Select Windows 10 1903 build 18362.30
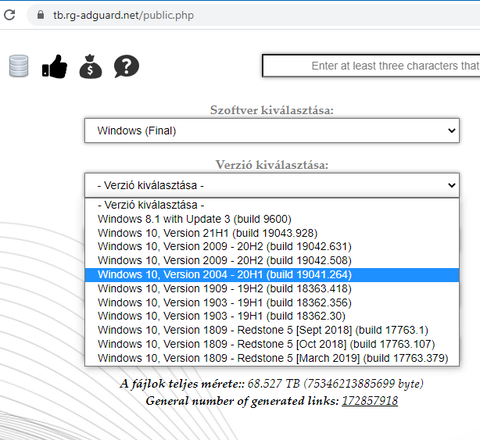 [x=272, y=316]
